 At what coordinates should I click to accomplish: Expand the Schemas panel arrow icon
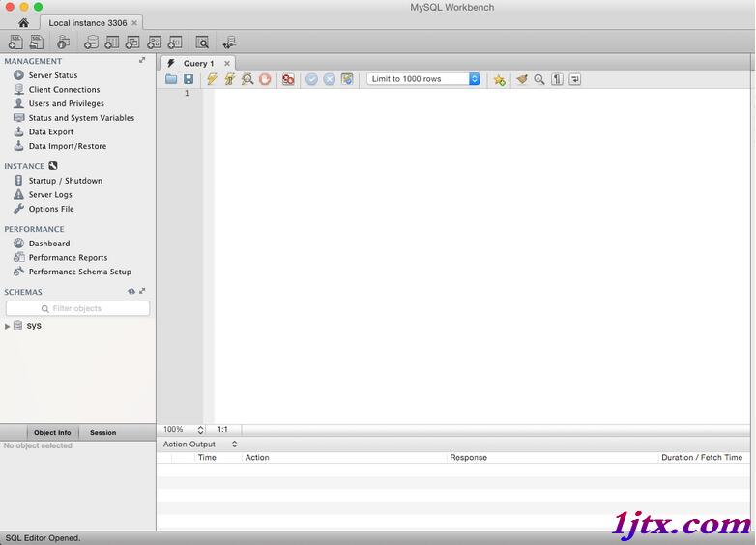(142, 291)
